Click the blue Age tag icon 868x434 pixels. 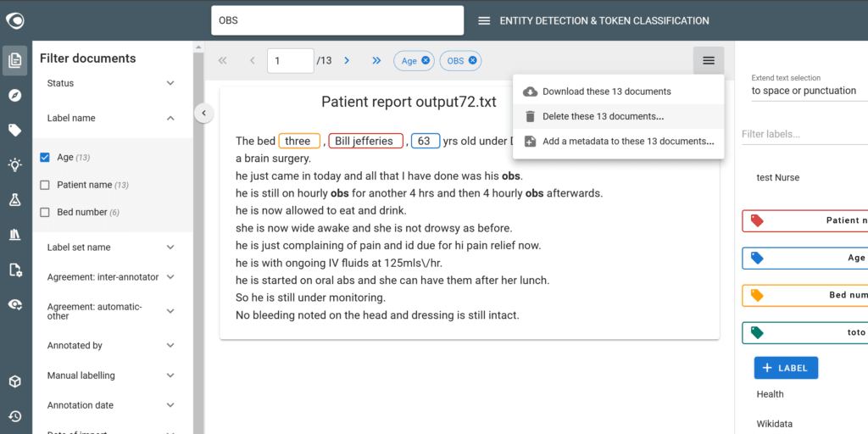[x=757, y=258]
